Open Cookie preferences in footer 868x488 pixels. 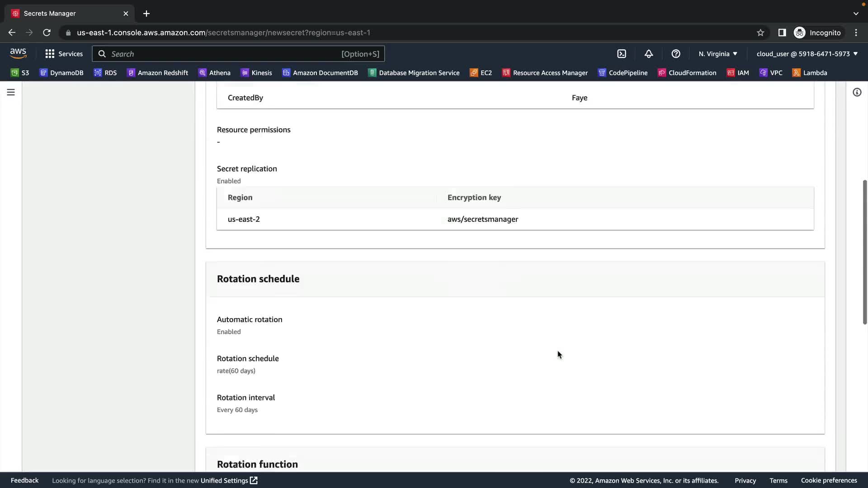pos(829,480)
